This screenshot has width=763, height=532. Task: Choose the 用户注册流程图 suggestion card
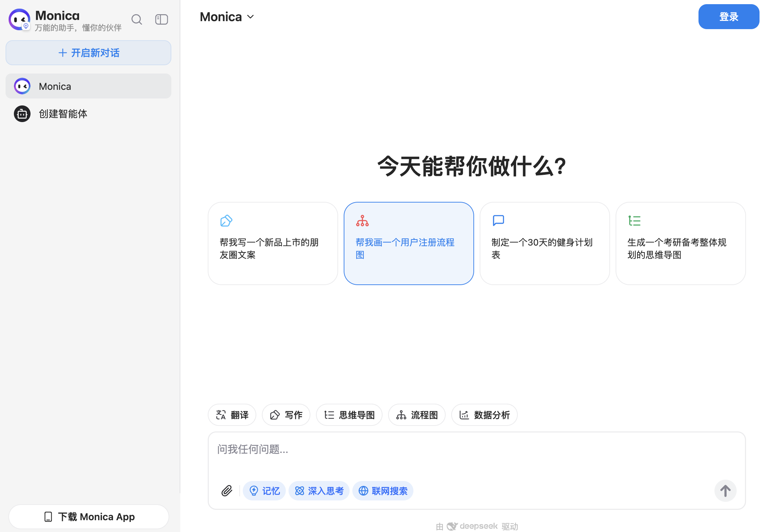[409, 243]
